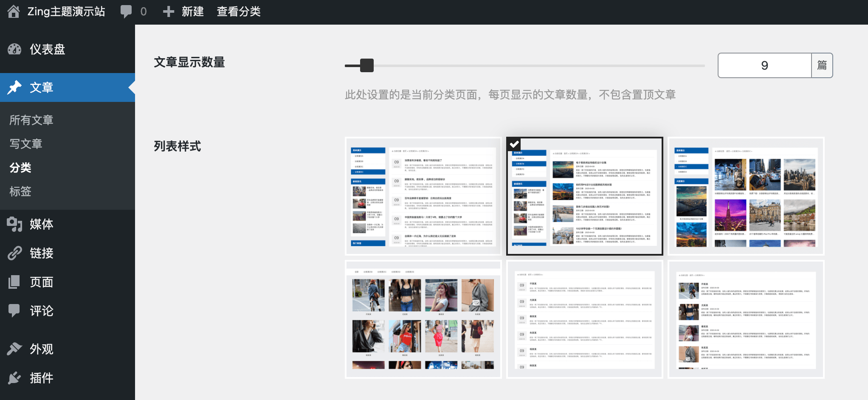868x400 pixels.
Task: Open the comments bubble icon in the admin bar
Action: 126,11
